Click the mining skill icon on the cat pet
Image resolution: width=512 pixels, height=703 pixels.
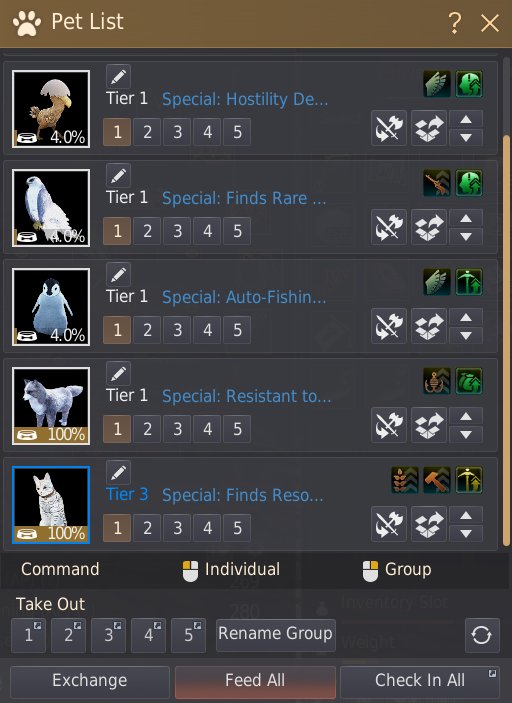click(x=469, y=480)
